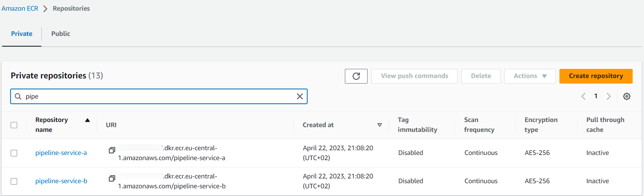Click View push commands button

click(x=414, y=76)
